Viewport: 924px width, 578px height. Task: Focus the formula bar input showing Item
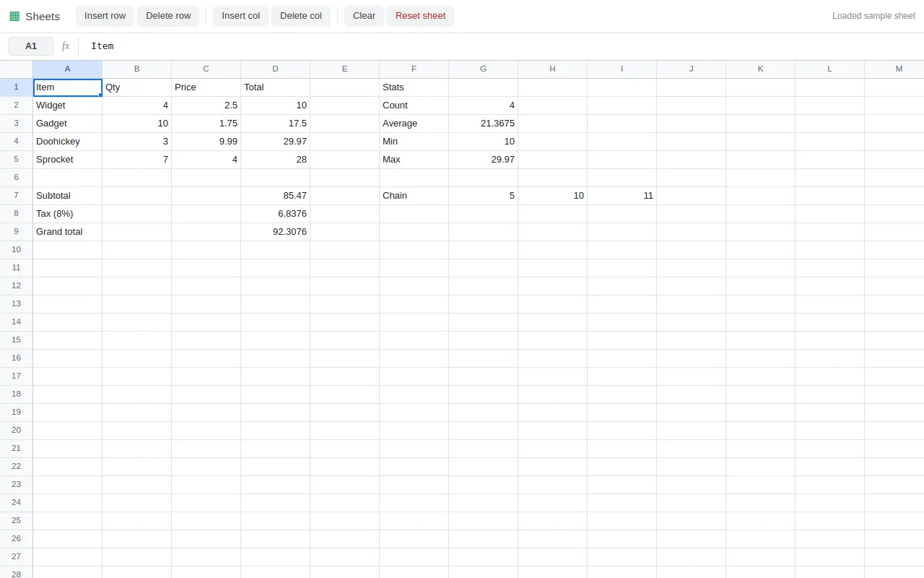501,46
